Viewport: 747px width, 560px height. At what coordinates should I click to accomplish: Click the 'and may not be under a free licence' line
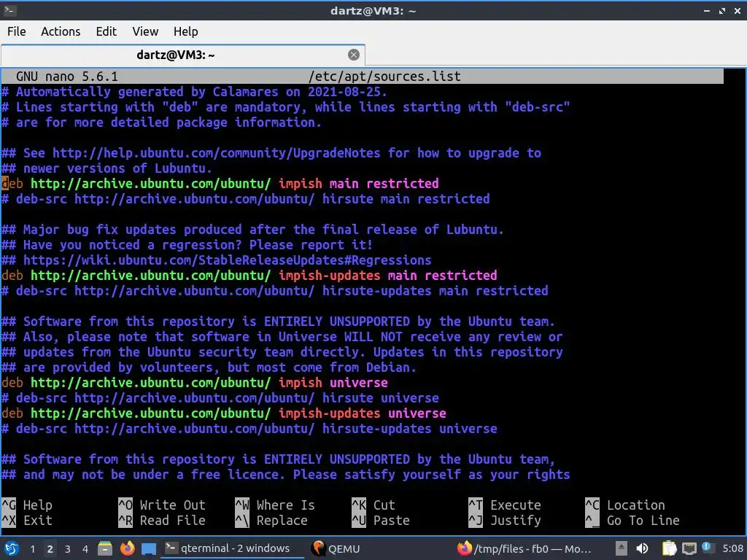[286, 474]
